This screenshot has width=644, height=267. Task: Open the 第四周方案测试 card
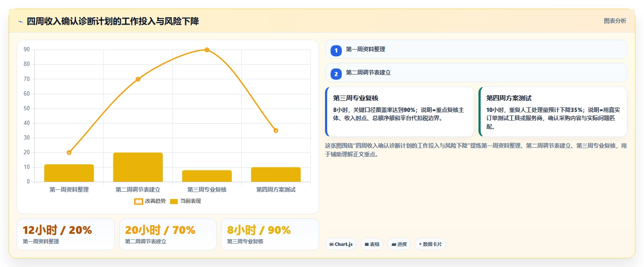click(x=552, y=112)
